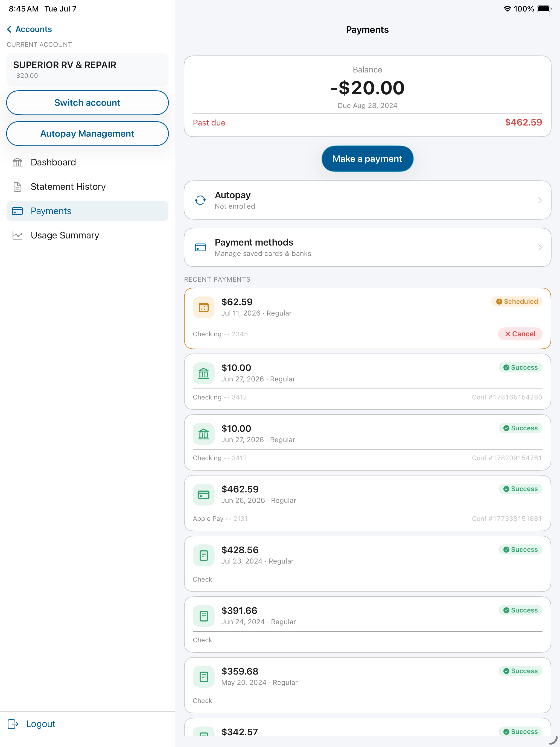Click the Past due $462.59 amount
Viewport: 560px width, 747px height.
[x=523, y=122]
